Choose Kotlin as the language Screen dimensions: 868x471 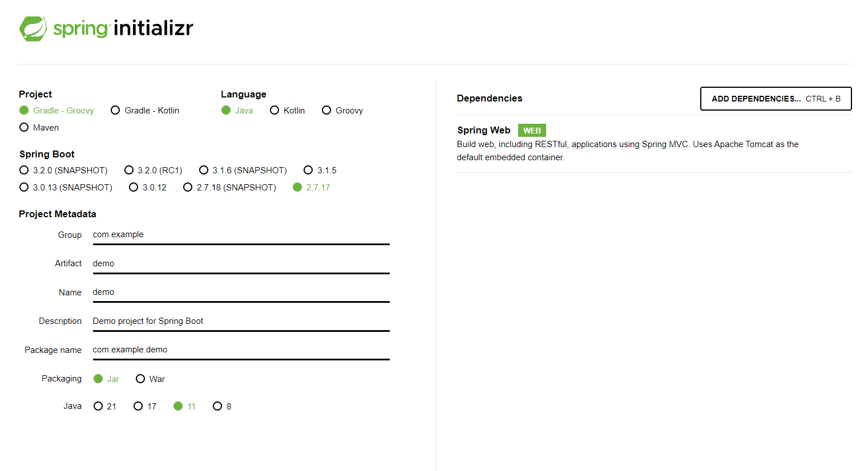point(288,111)
